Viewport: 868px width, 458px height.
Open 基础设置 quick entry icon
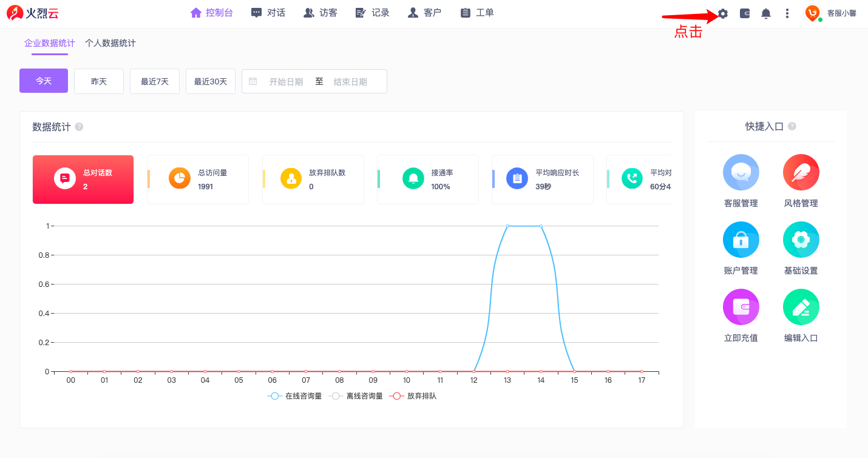click(x=801, y=240)
